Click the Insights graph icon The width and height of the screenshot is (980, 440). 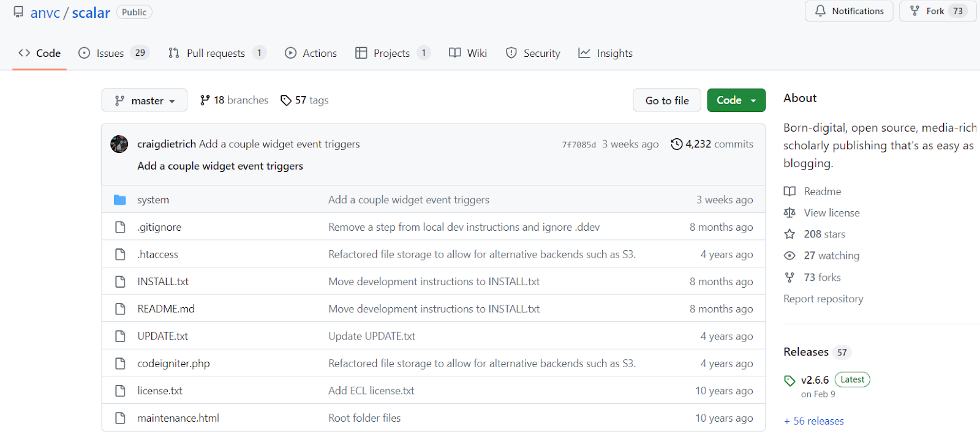pos(584,53)
